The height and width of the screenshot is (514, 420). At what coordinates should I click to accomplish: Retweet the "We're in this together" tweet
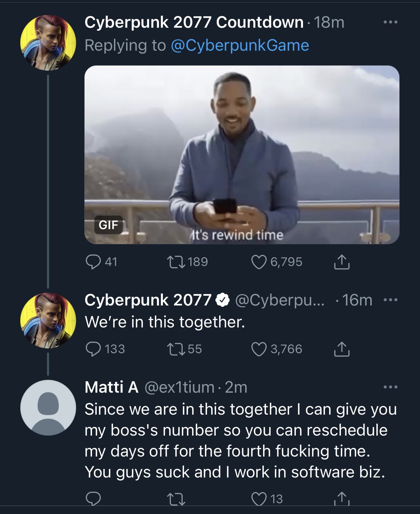pos(176,349)
